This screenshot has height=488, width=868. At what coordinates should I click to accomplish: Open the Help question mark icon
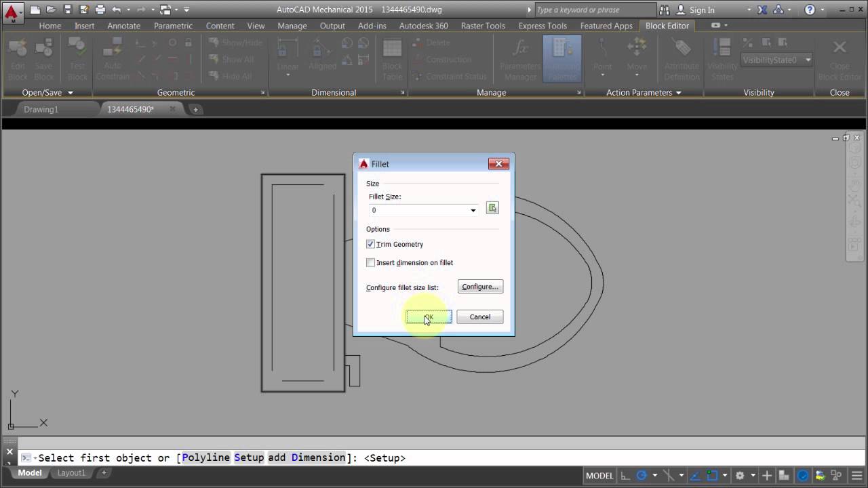point(809,10)
